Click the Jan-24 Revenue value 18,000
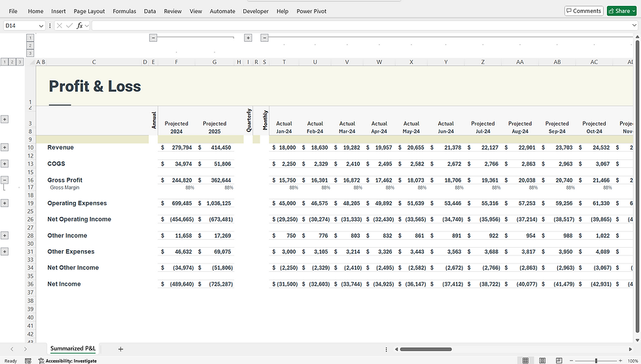The image size is (641, 364). pyautogui.click(x=284, y=148)
